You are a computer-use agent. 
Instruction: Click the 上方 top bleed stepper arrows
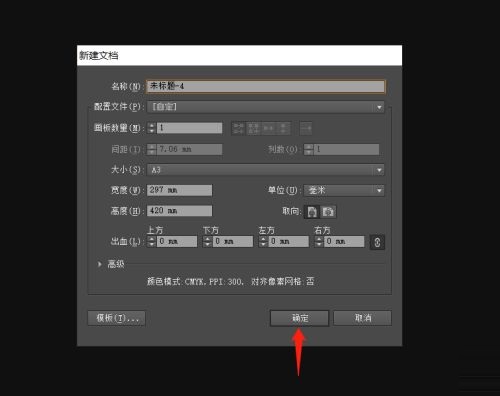(x=152, y=242)
